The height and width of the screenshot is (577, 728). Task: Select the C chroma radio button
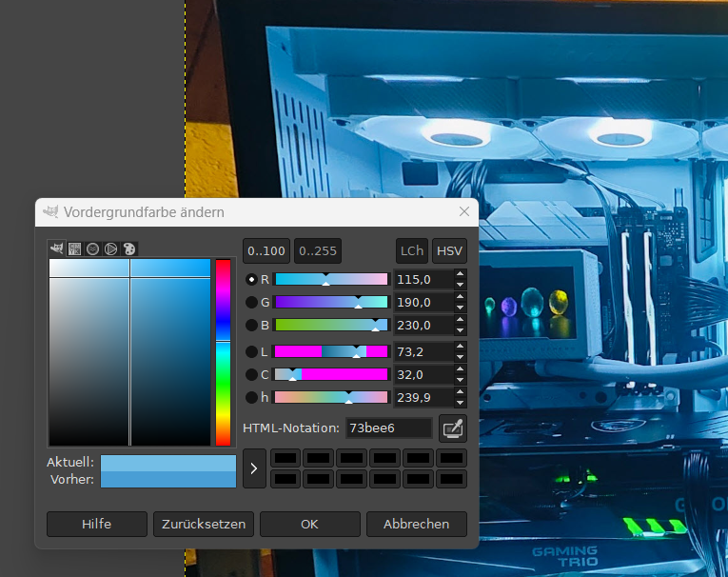pos(251,375)
